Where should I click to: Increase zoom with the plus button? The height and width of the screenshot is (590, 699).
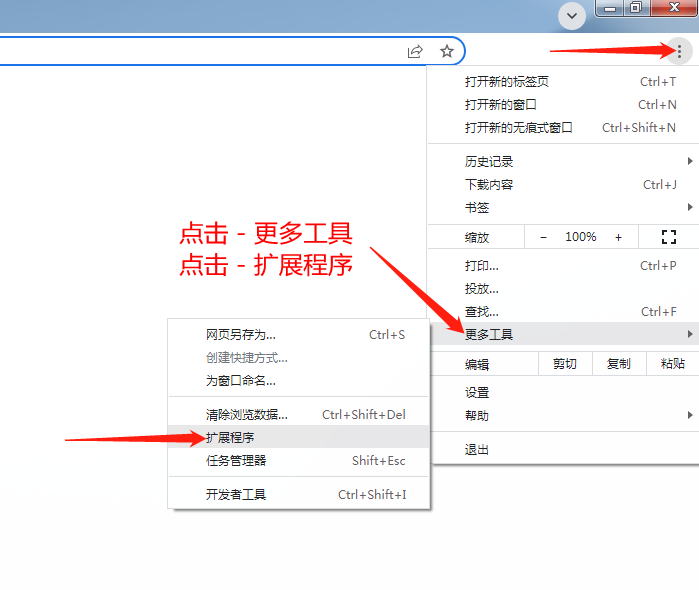618,237
